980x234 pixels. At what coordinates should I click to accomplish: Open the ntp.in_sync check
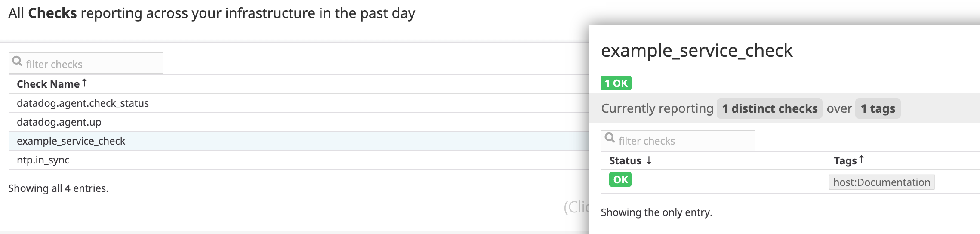[43, 160]
